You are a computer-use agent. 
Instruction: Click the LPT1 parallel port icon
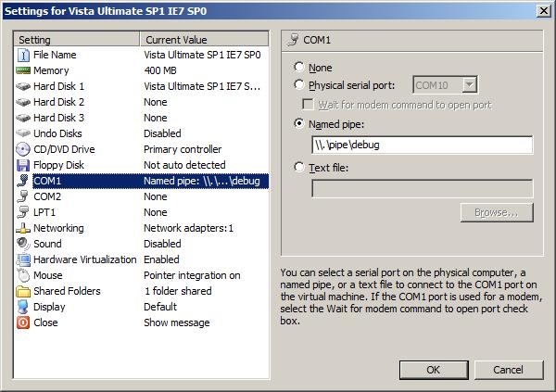[x=23, y=212]
